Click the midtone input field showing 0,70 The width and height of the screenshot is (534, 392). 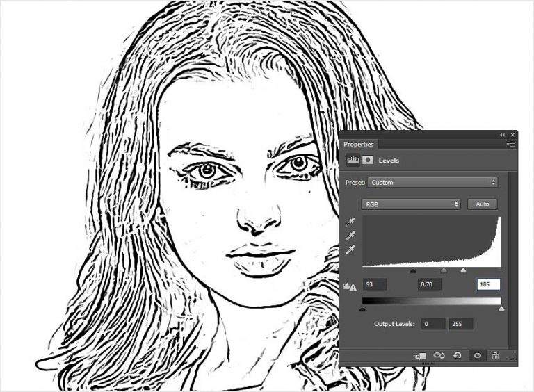coord(430,284)
